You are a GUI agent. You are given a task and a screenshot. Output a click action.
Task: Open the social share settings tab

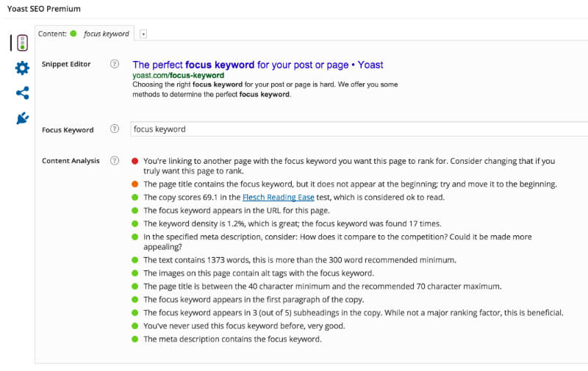click(23, 93)
